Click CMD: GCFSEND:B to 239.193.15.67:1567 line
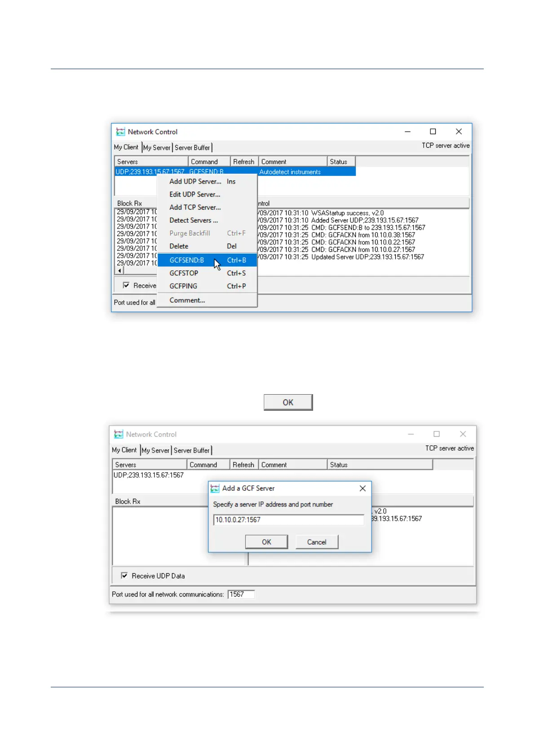This screenshot has width=535, height=756. coord(368,228)
